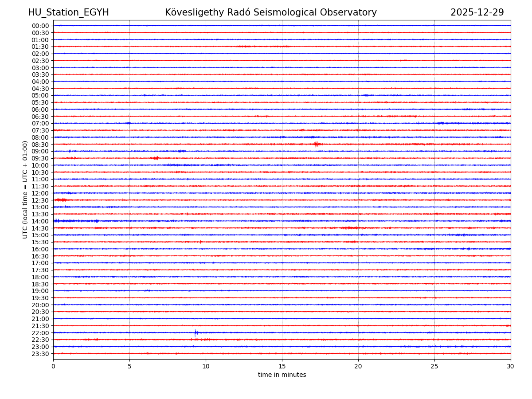
Task: Click the red burst on the 08:30 trace
Action: (316, 144)
